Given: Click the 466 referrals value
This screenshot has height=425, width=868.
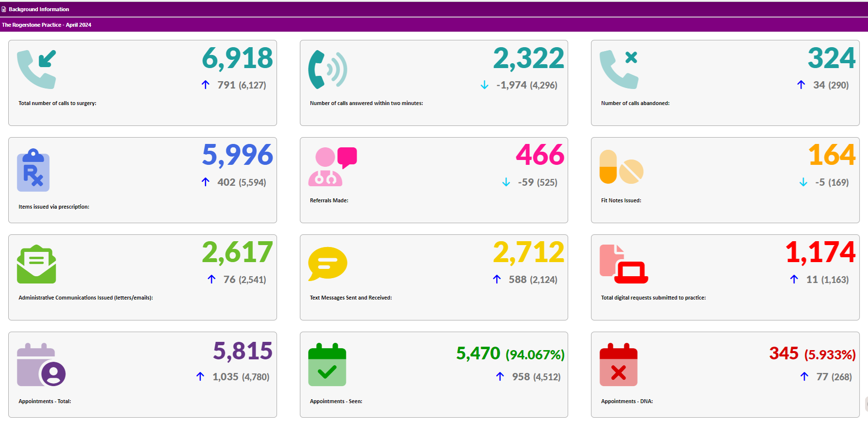Looking at the screenshot, I should pos(540,155).
